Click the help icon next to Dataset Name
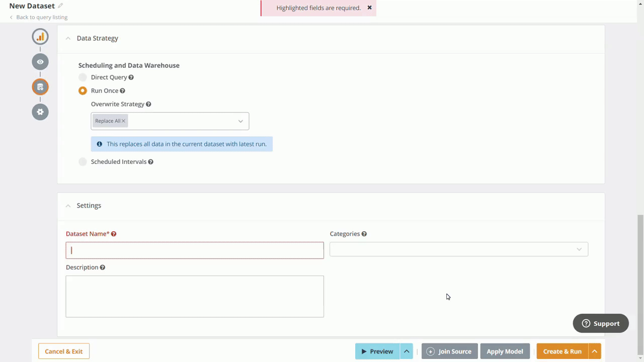This screenshot has width=644, height=362. [x=113, y=233]
